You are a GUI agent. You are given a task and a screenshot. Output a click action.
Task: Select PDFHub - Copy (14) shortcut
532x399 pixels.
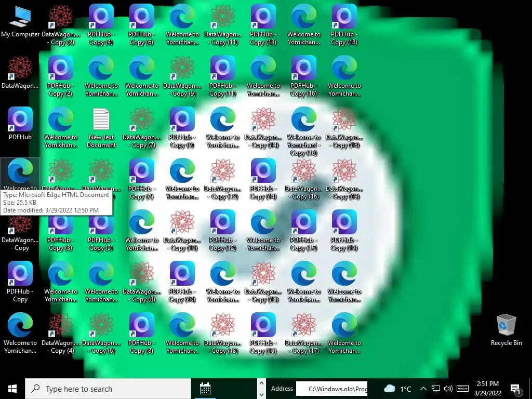coord(263,179)
